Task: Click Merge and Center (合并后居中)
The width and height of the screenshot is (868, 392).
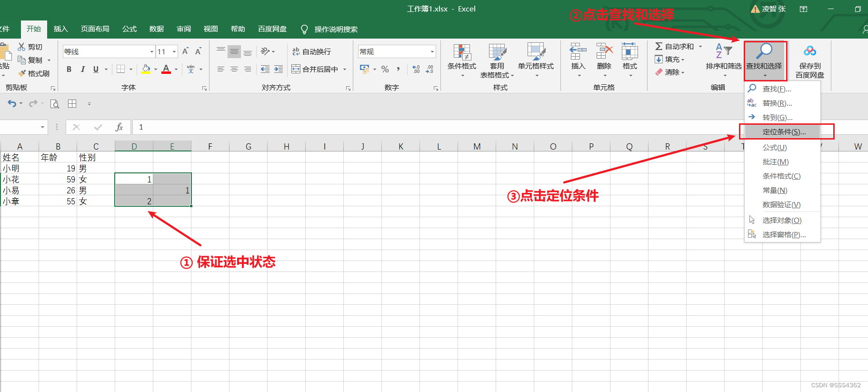Action: pos(315,69)
